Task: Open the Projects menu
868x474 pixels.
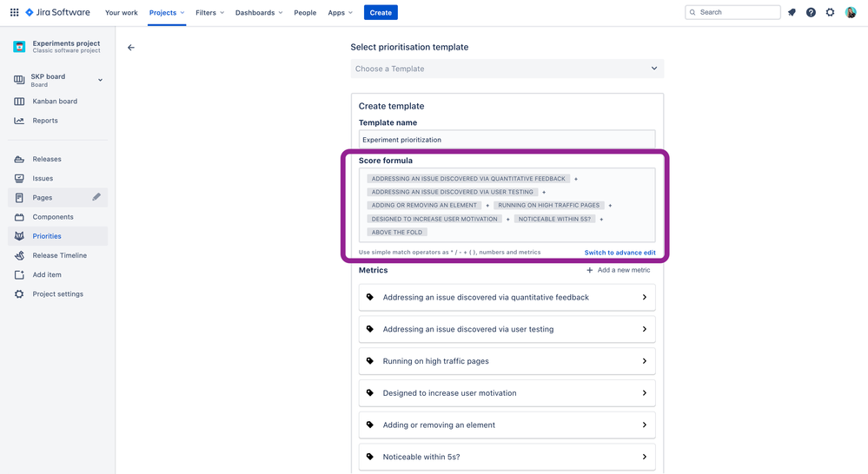Action: (x=167, y=13)
